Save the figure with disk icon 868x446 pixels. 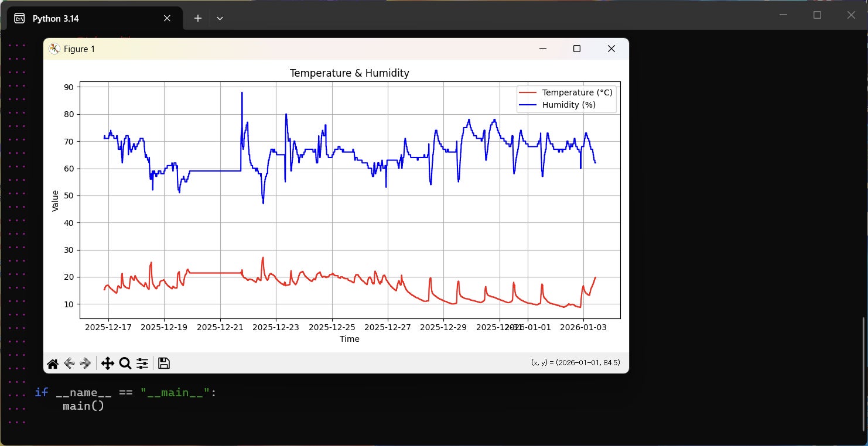(x=164, y=363)
